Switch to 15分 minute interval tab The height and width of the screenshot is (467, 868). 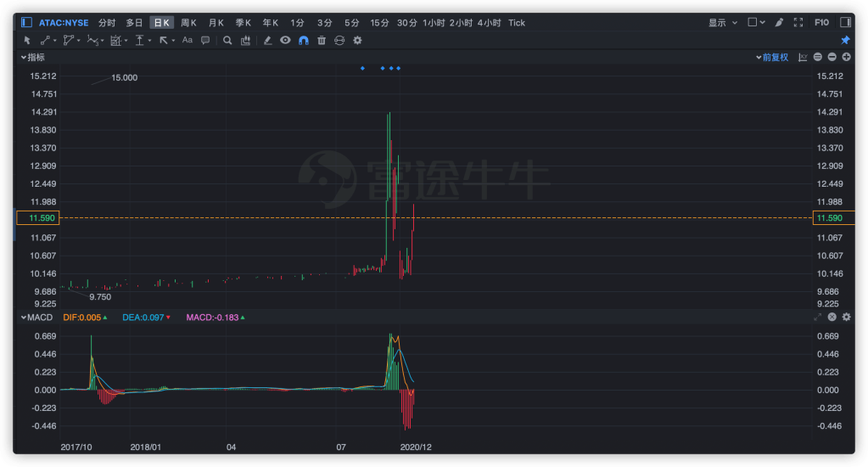[x=379, y=23]
